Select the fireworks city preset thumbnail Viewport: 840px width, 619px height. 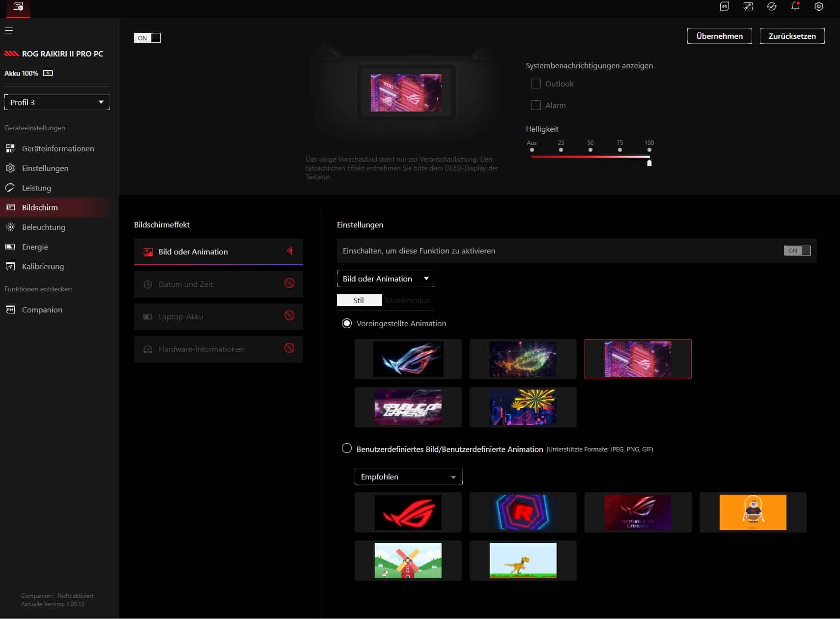(x=523, y=407)
